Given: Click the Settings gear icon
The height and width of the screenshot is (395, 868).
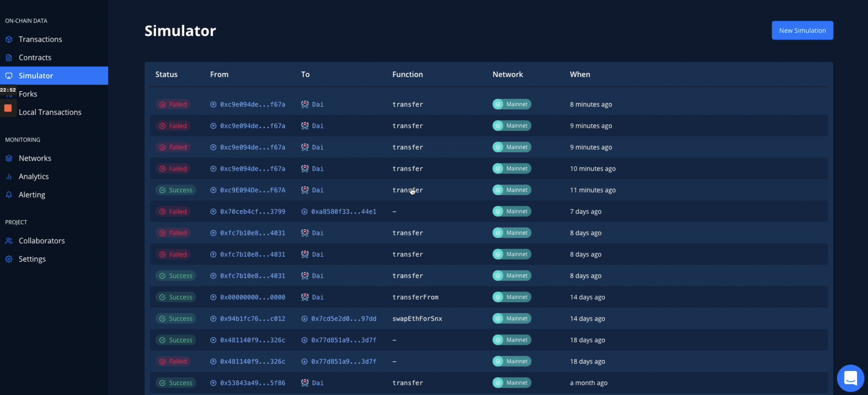Looking at the screenshot, I should pyautogui.click(x=9, y=259).
